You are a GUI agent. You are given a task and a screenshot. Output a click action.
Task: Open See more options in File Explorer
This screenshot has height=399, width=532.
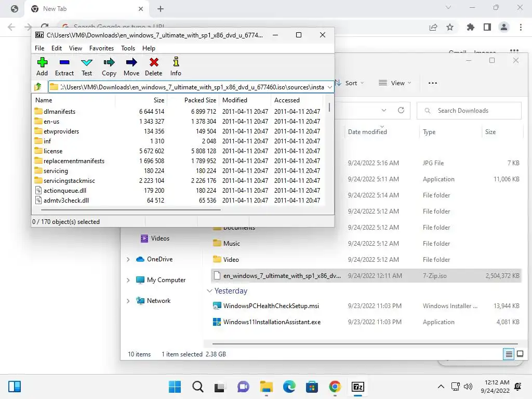pyautogui.click(x=433, y=83)
